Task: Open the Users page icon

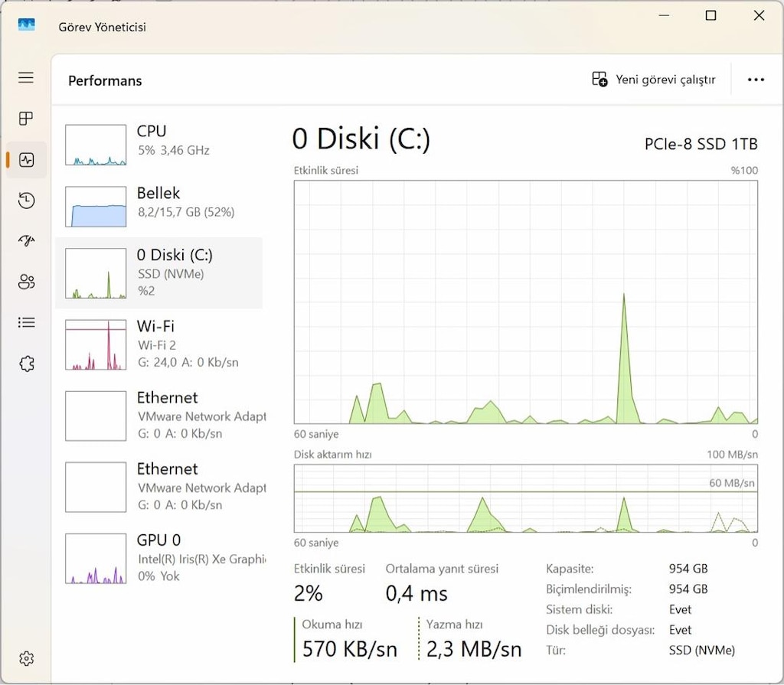Action: (26, 282)
